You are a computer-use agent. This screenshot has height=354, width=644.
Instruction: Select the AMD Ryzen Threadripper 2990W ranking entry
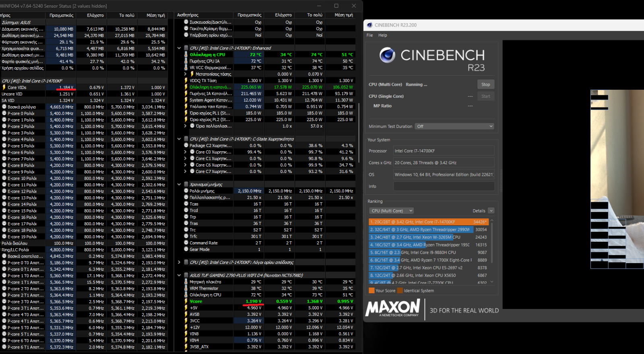tap(428, 230)
